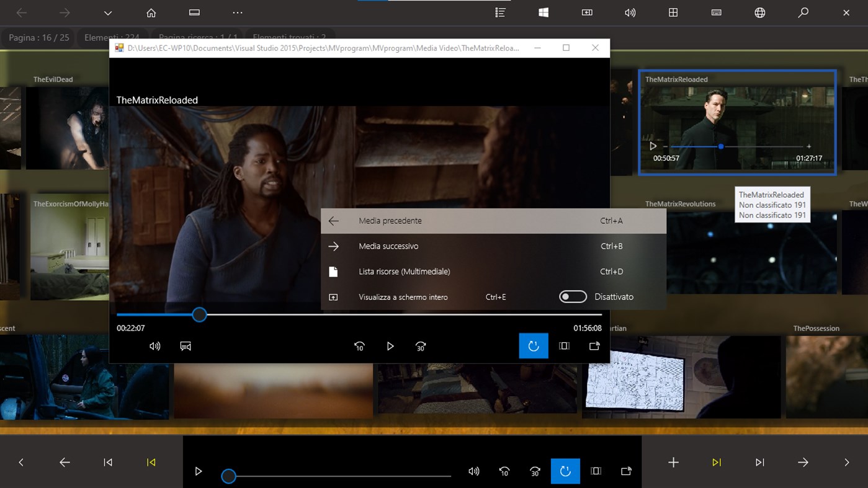Viewport: 868px width, 488px height.
Task: Skip forward 30 seconds in video player
Action: (x=421, y=347)
